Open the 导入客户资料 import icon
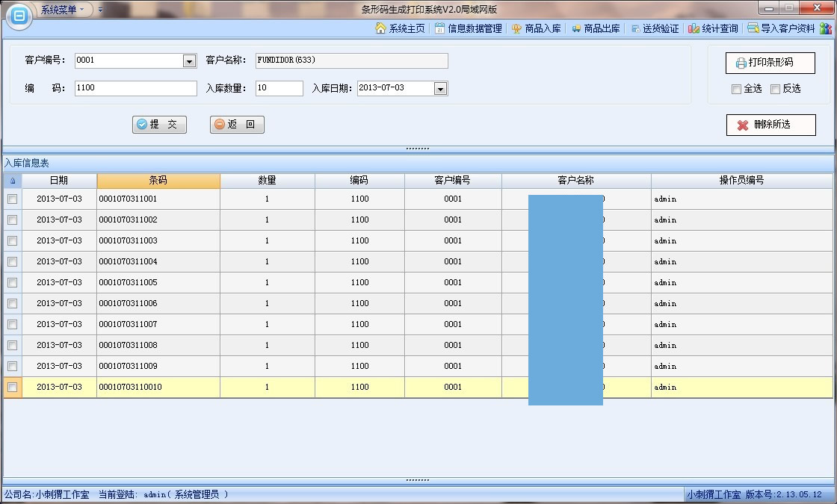This screenshot has width=837, height=504. pyautogui.click(x=753, y=28)
